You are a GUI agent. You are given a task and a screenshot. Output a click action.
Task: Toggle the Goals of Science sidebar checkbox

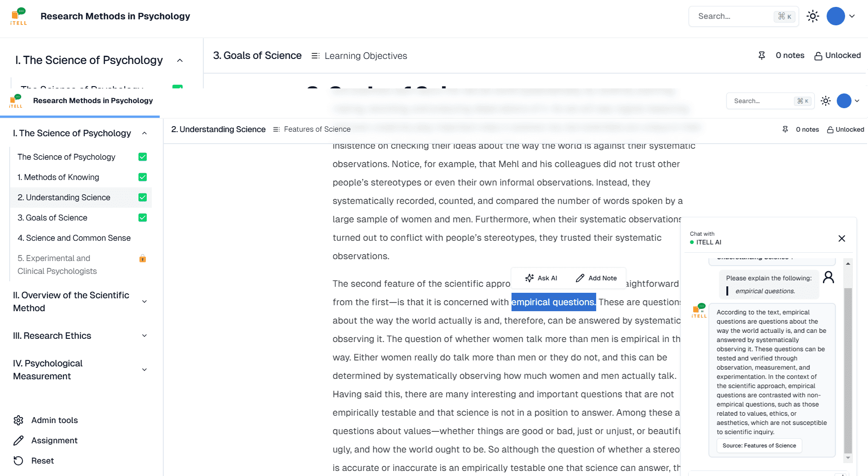pos(143,218)
